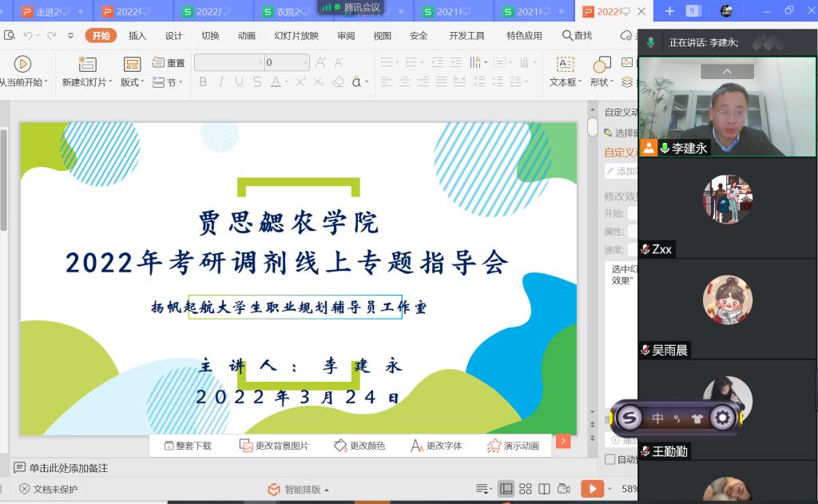
Task: Expand the 版式 layout dropdown
Action: pos(132,82)
